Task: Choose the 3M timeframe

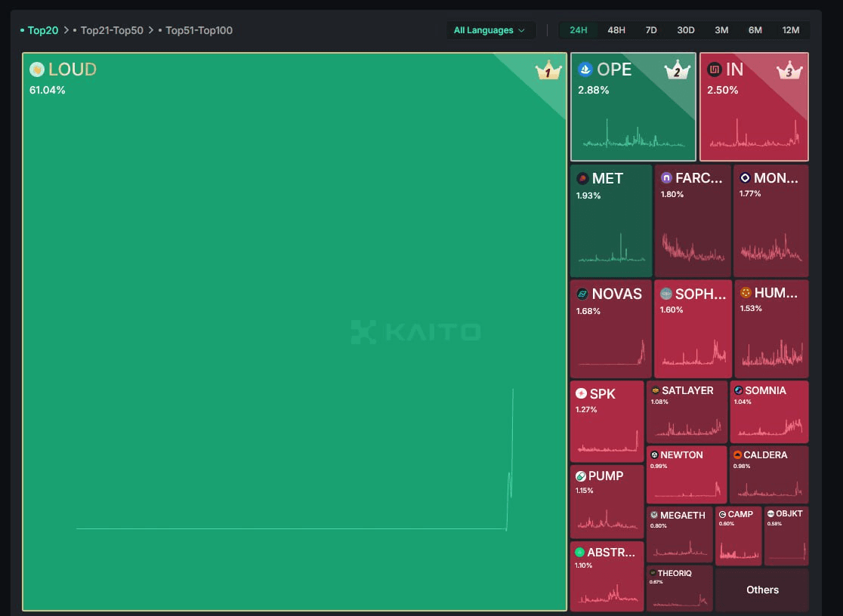Action: click(x=721, y=30)
